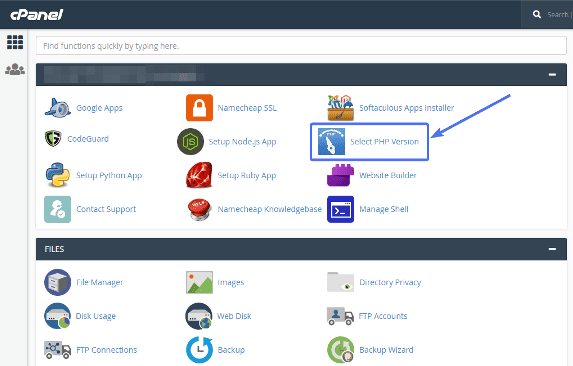Open the CodeGuard link
Screen dimensions: 573x366
(x=88, y=139)
